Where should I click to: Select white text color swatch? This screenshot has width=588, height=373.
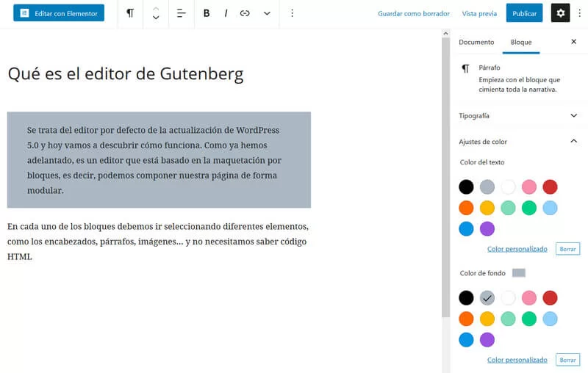click(508, 187)
